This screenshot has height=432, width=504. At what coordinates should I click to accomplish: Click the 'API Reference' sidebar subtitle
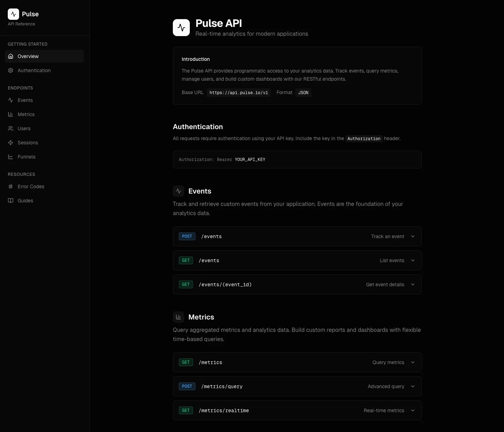pos(22,24)
